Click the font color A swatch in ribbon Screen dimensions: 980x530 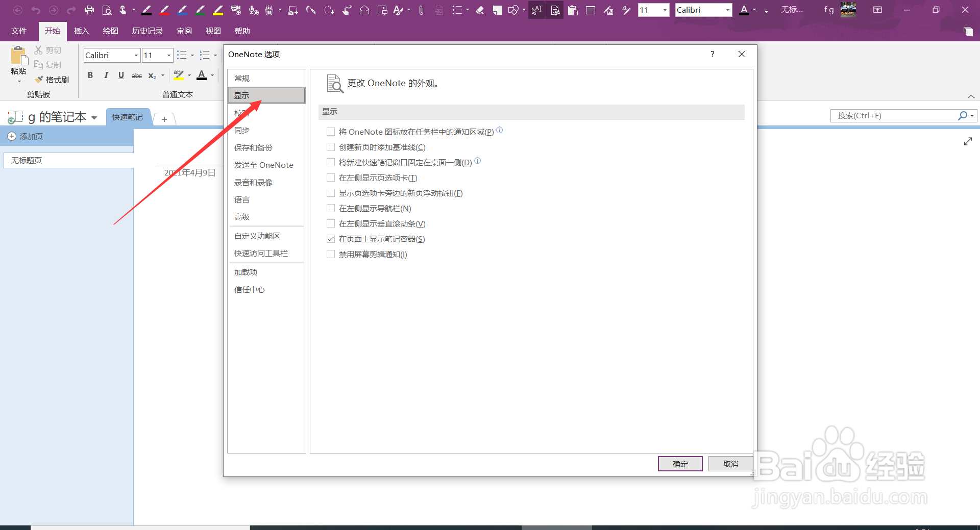202,75
